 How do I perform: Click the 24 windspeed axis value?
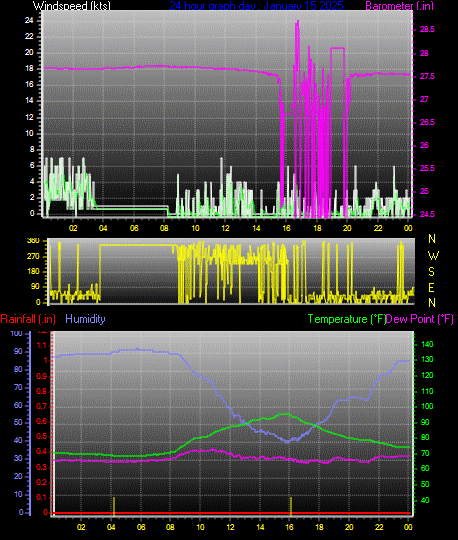pyautogui.click(x=29, y=20)
